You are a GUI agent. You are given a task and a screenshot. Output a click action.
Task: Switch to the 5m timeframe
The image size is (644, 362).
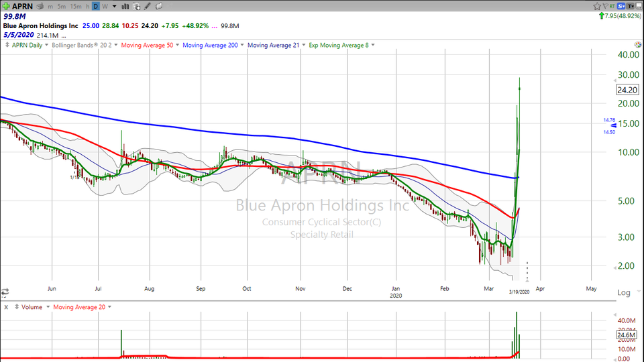click(62, 7)
